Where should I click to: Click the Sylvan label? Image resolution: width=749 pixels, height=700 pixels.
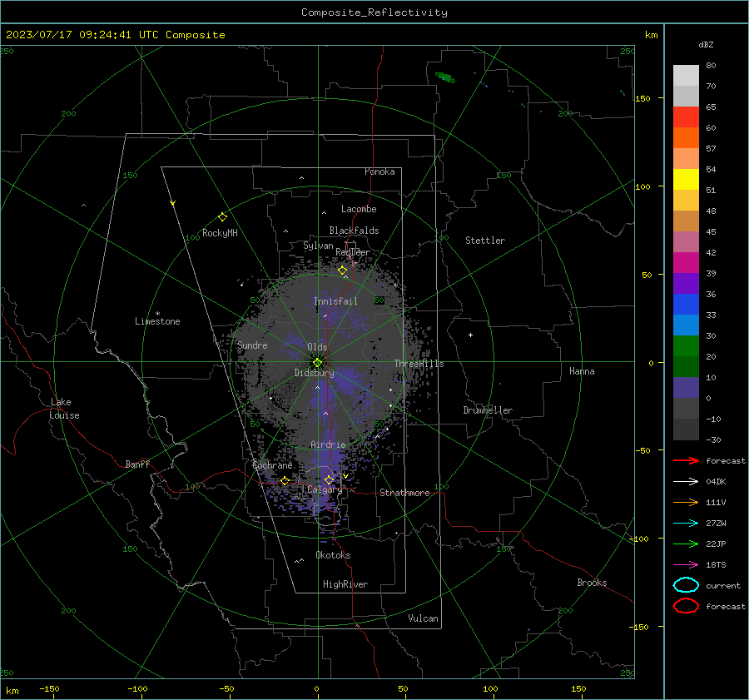318,246
